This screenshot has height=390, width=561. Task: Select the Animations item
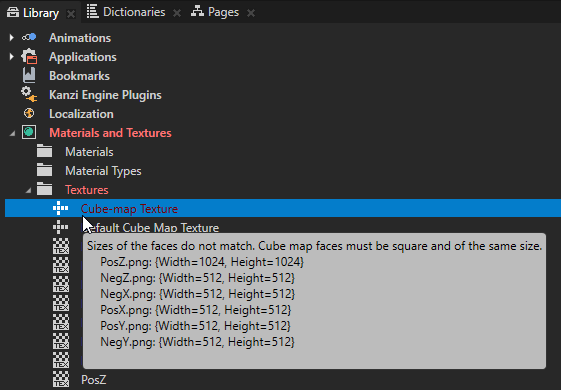(x=80, y=38)
